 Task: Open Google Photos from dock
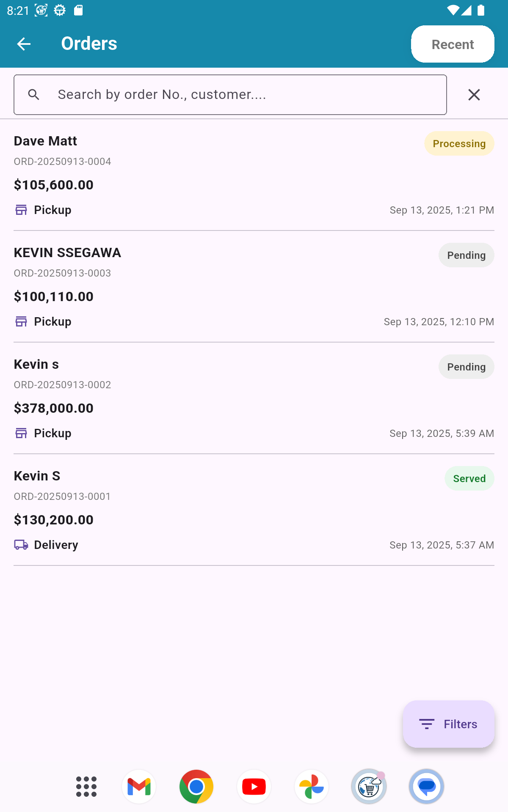(312, 787)
